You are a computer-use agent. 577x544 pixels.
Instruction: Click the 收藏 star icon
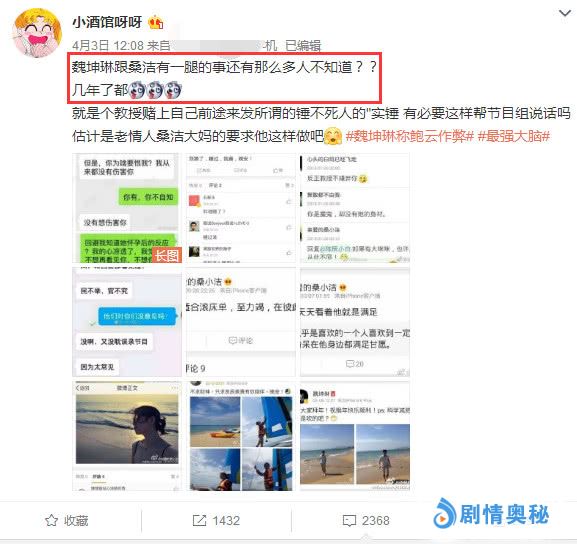pyautogui.click(x=52, y=520)
